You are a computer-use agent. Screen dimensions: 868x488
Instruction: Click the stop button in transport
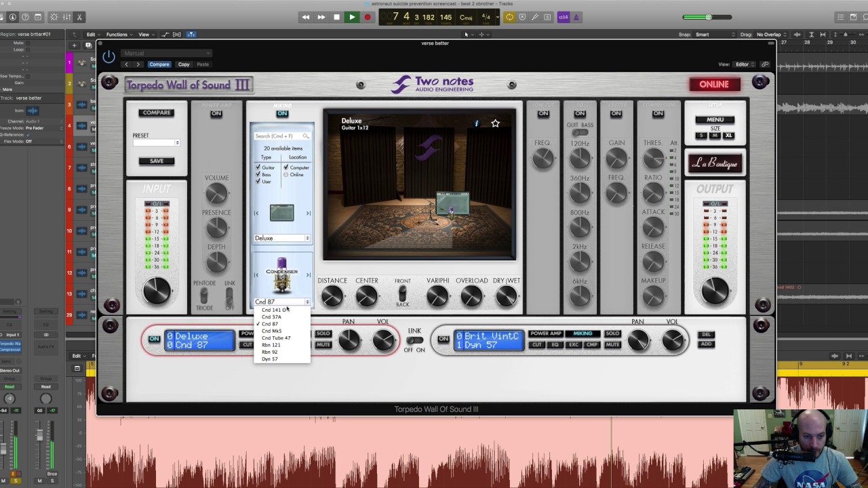point(336,17)
